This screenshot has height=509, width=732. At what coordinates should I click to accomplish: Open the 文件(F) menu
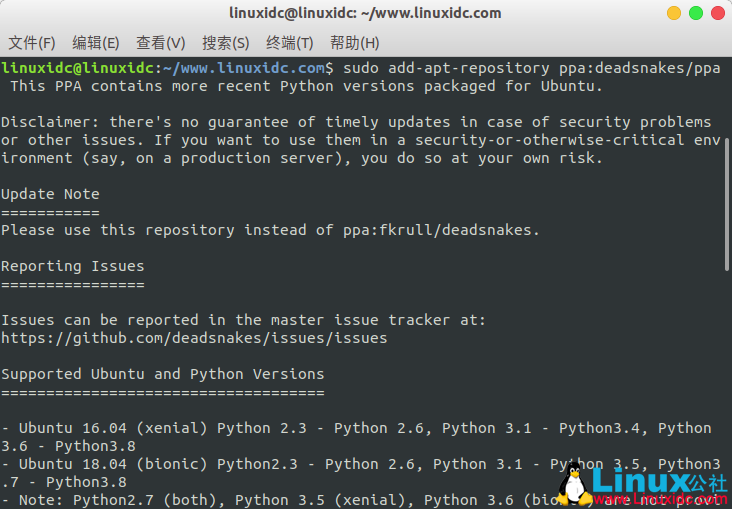point(32,43)
